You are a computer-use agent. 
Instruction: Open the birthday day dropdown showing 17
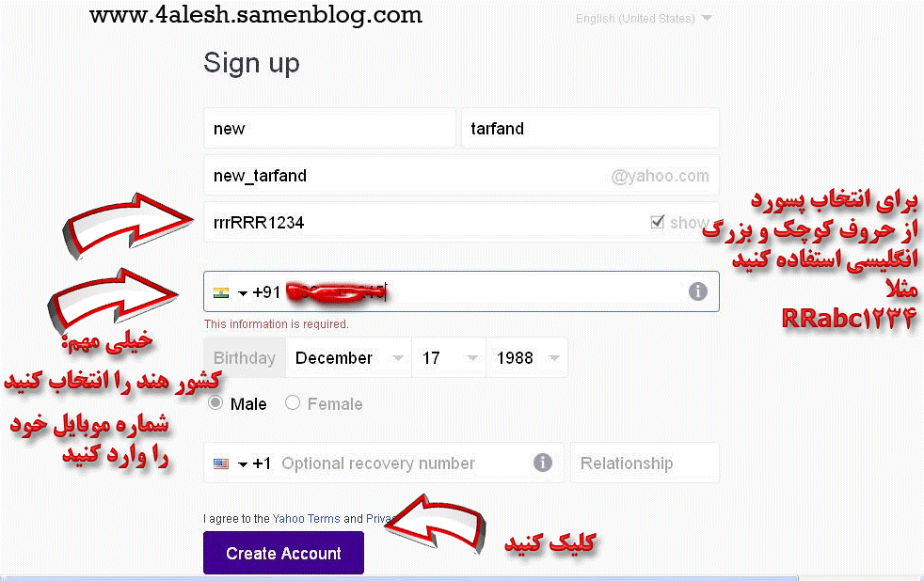click(449, 358)
